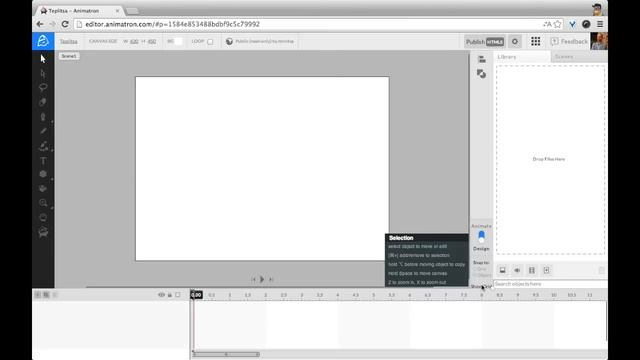Activate the Zoom magnifier tool
Image resolution: width=640 pixels, height=360 pixels.
[x=43, y=203]
